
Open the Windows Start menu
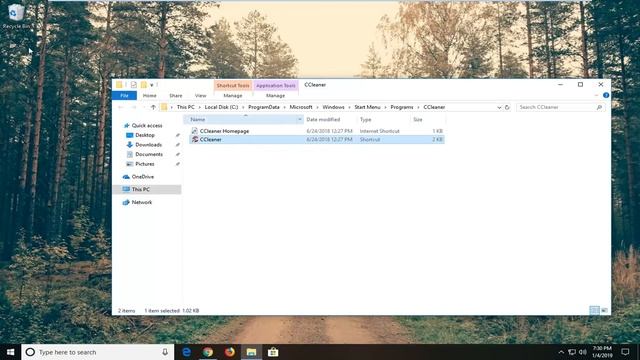coord(11,352)
